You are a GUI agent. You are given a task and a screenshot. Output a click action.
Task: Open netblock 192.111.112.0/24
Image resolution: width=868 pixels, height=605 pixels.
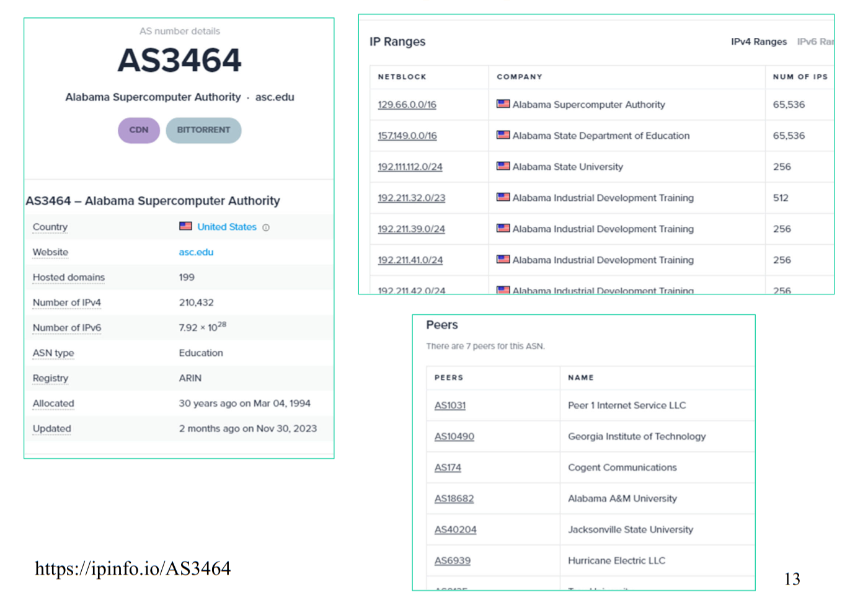click(410, 167)
